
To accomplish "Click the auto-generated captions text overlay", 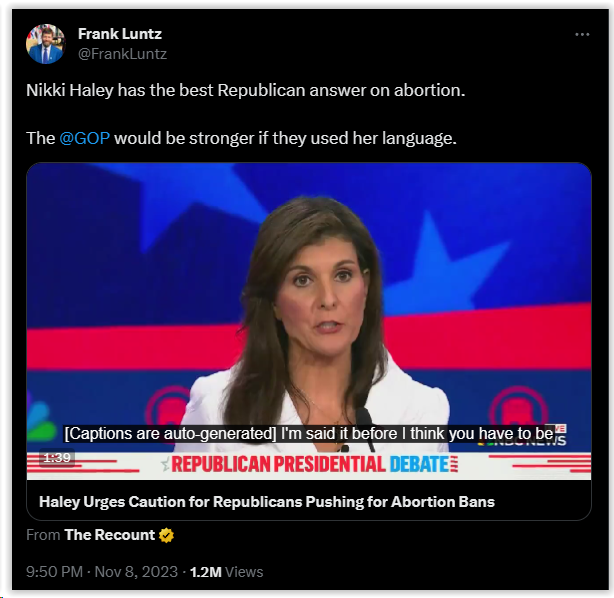I will (309, 434).
